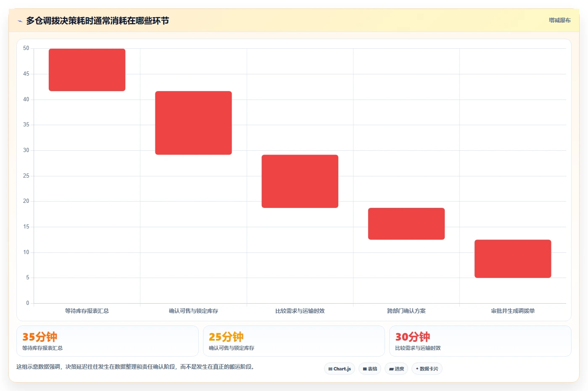Click the red bar for 等待库存报表汇总

pyautogui.click(x=87, y=70)
